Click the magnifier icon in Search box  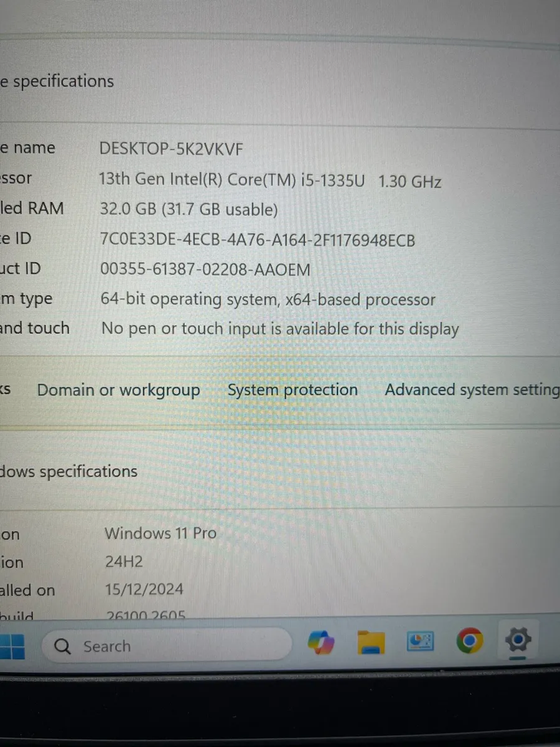(x=63, y=647)
